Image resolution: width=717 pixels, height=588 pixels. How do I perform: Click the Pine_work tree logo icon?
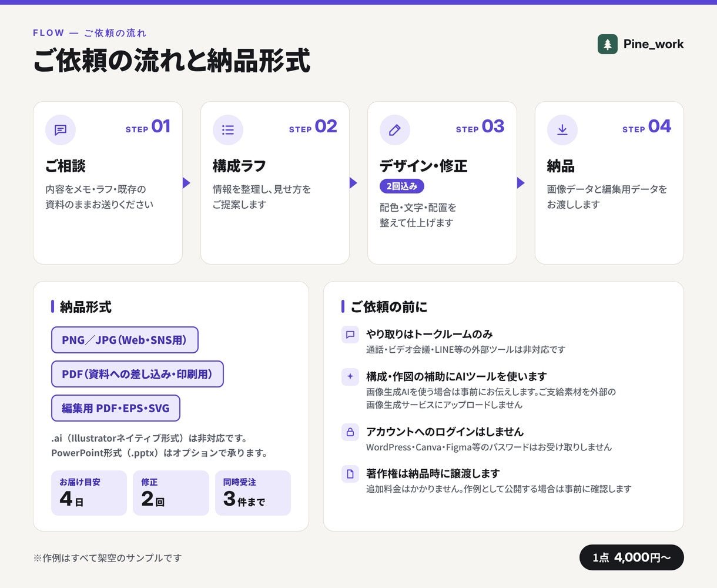click(608, 44)
